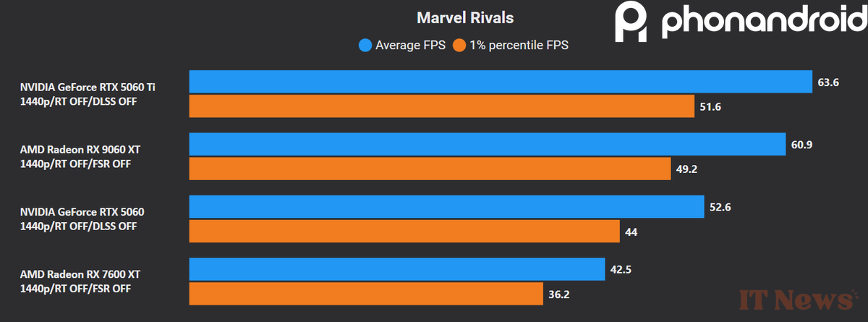Screen dimensions: 868x322
Task: Select the RTX 5060 Ti average FPS bar
Action: 501,82
